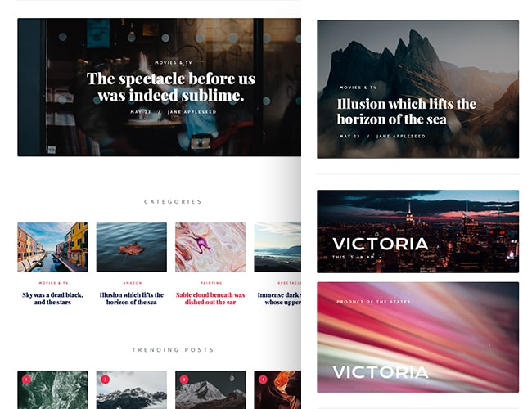Open "The spectacle before us was indeed sublime" headline

[x=171, y=87]
